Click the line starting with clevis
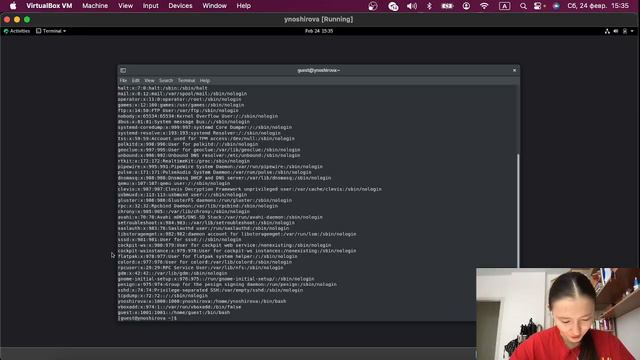640x360 pixels. pos(250,189)
